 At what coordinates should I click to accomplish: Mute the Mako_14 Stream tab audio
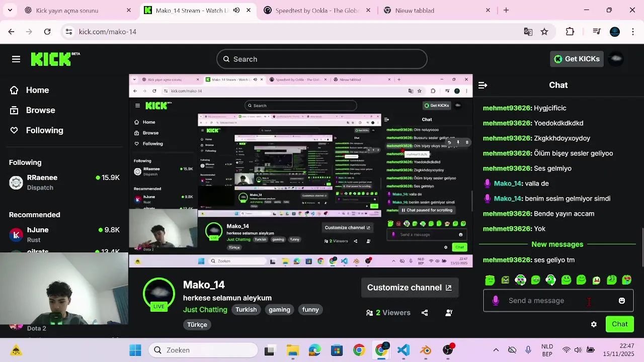236,10
